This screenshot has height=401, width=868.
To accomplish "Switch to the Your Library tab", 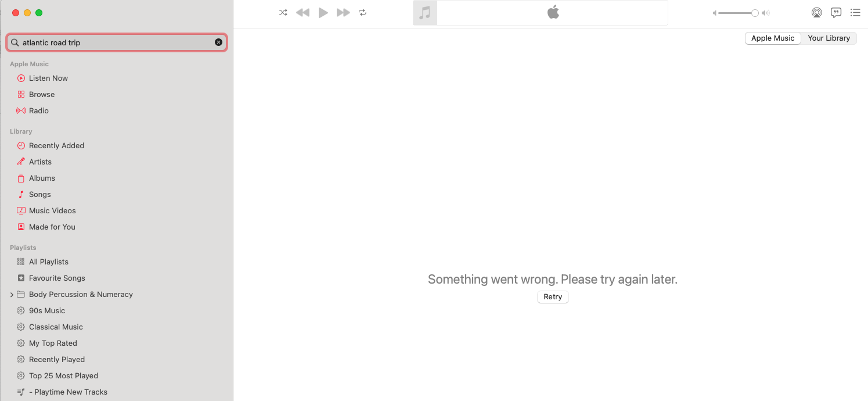I will pyautogui.click(x=829, y=38).
